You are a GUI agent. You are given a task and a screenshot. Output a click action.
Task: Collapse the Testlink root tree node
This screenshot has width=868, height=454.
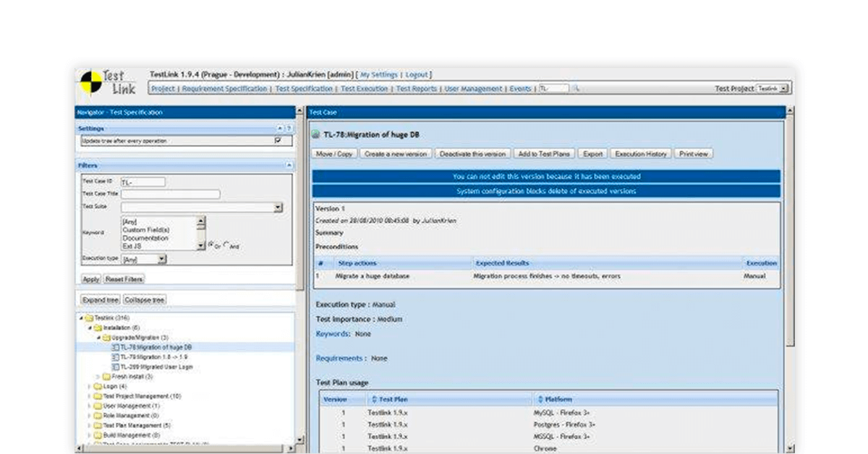coord(81,317)
